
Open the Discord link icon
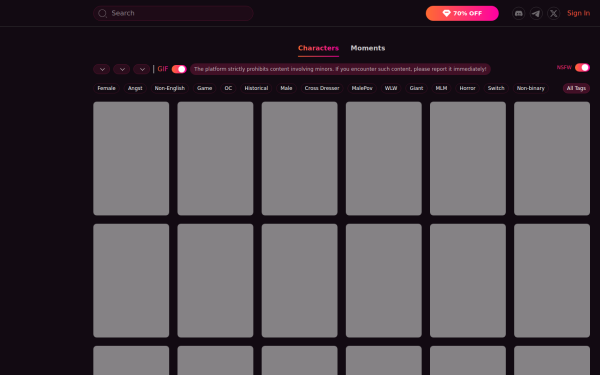point(518,13)
